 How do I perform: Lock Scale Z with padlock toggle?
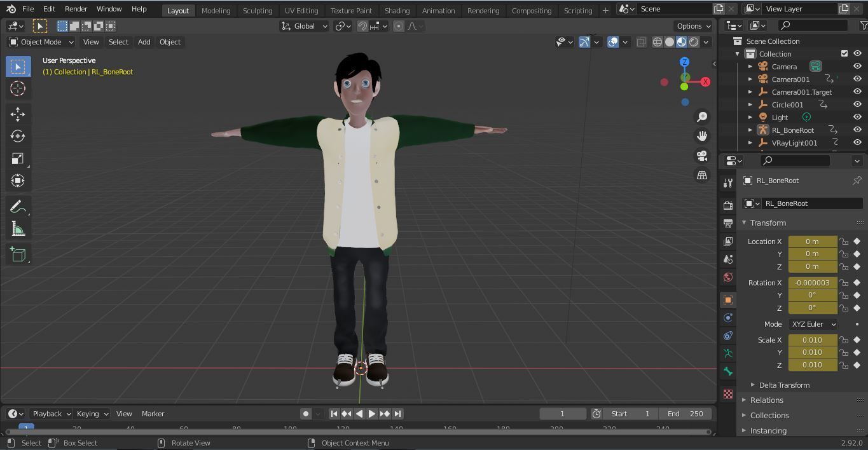[x=844, y=365]
